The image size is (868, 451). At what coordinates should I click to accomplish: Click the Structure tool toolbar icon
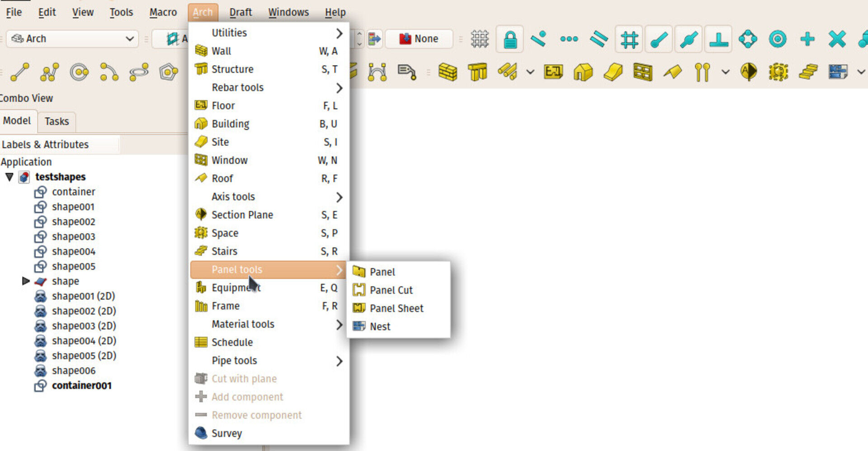point(477,72)
